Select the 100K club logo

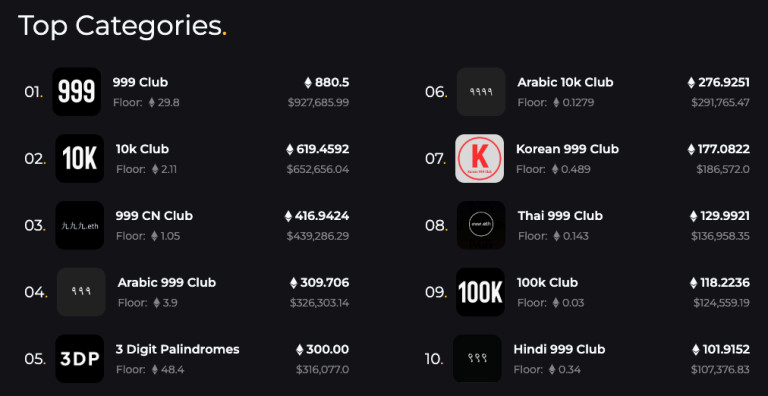[480, 292]
